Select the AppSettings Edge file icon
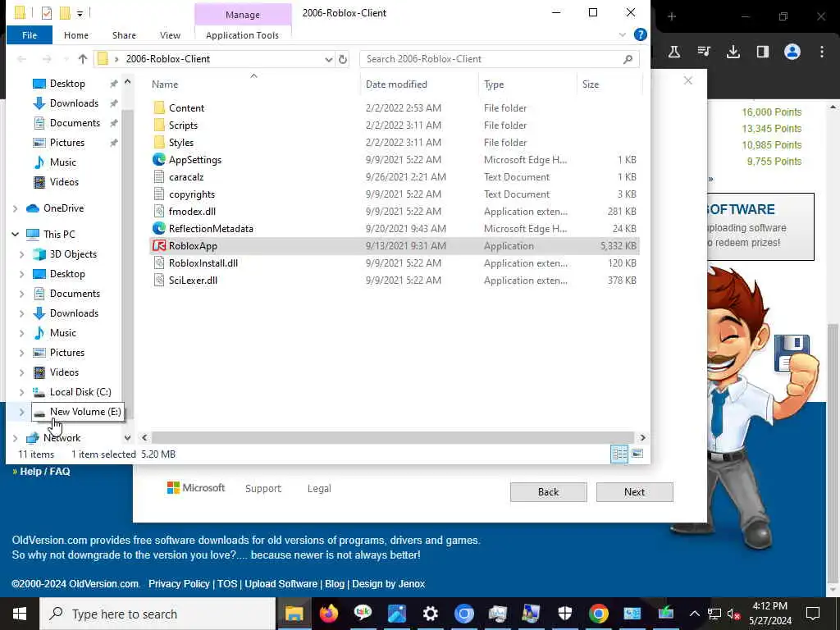Viewport: 840px width, 630px height. (159, 160)
